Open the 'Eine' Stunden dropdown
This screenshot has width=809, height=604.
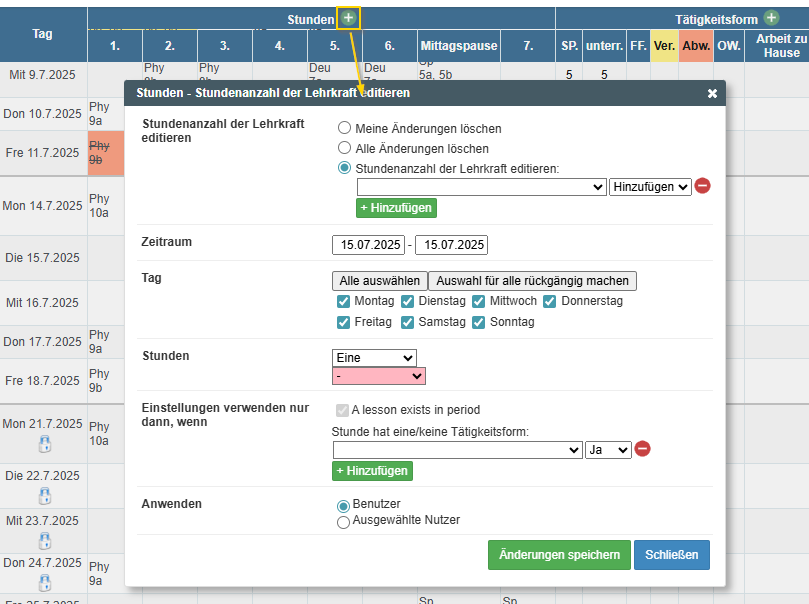[374, 357]
